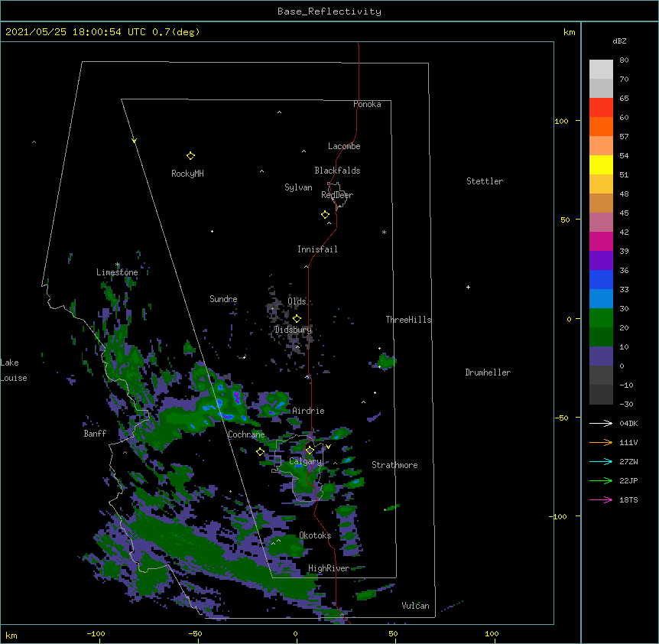This screenshot has height=644, width=659.
Task: Click the Innisfail city label
Action: point(317,249)
